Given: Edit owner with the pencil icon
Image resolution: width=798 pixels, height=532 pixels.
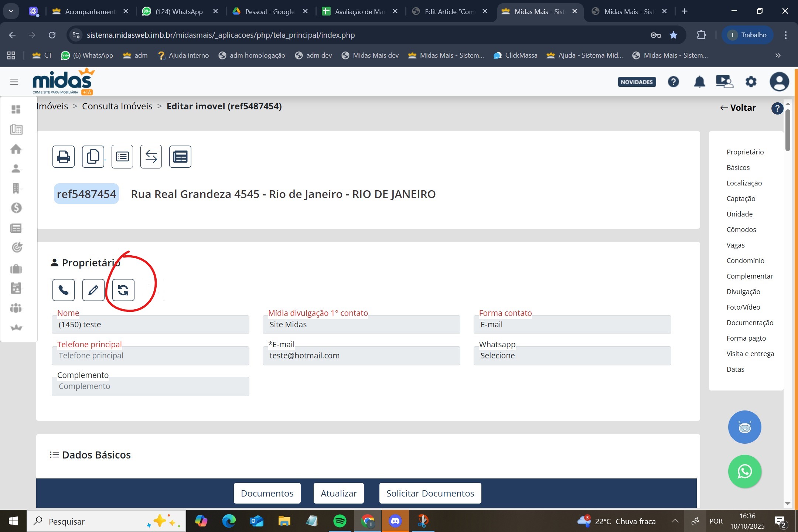Looking at the screenshot, I should coord(93,290).
